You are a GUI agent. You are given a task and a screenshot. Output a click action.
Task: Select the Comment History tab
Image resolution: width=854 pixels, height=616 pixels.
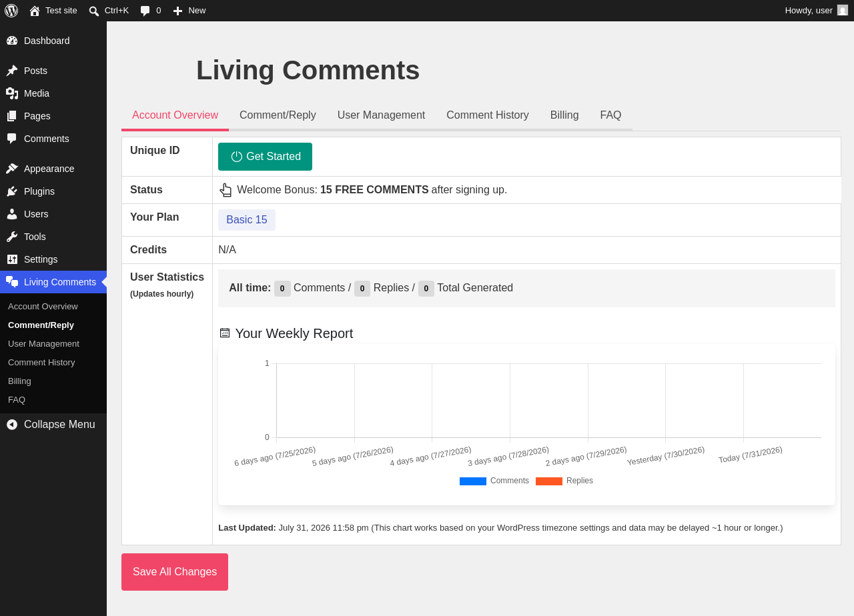point(488,115)
